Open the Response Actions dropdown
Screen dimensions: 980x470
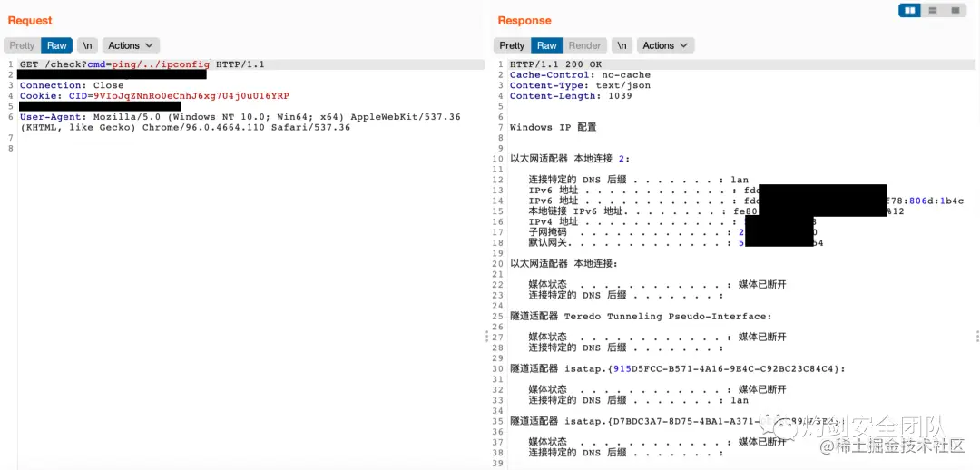point(665,45)
